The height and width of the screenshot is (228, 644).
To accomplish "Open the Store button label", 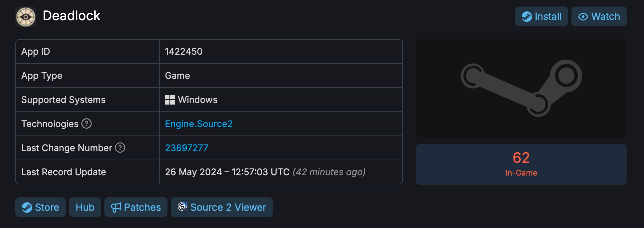I will [x=47, y=207].
